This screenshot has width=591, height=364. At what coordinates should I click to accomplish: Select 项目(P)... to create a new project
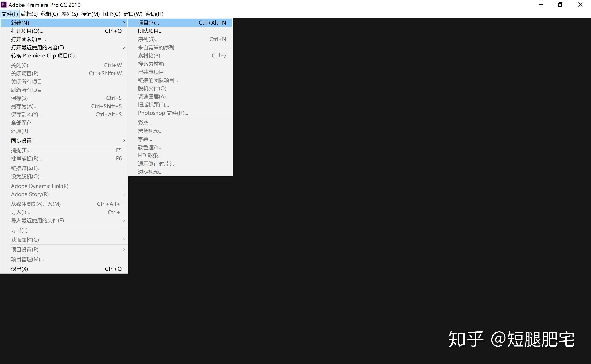coord(148,23)
